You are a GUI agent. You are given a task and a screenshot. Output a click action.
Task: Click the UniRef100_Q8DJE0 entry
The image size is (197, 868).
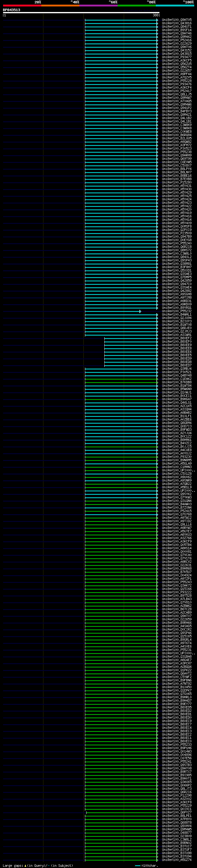tap(176, 328)
